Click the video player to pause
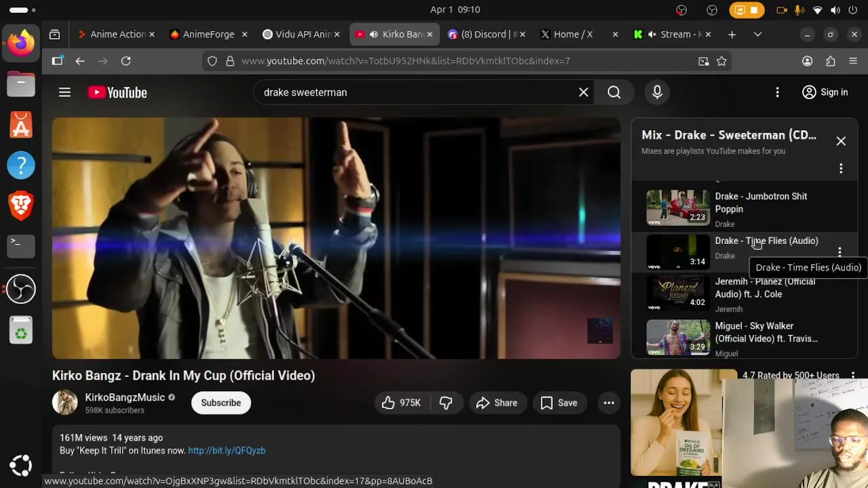This screenshot has width=868, height=488. tap(336, 239)
